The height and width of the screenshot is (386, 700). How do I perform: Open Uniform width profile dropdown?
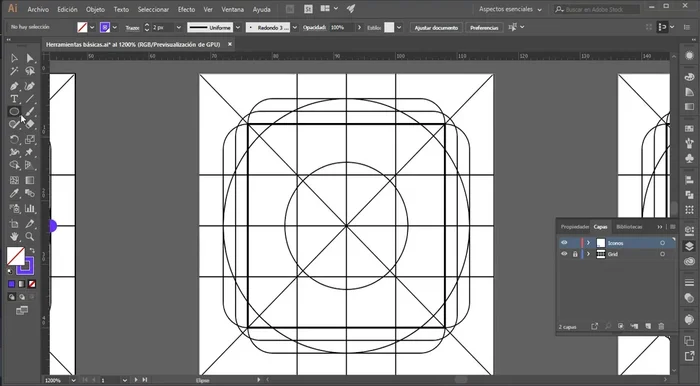pos(238,27)
